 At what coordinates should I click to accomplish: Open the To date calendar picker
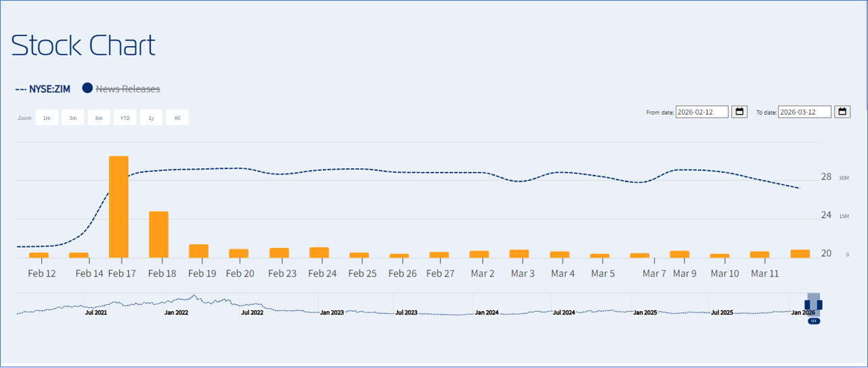point(842,112)
